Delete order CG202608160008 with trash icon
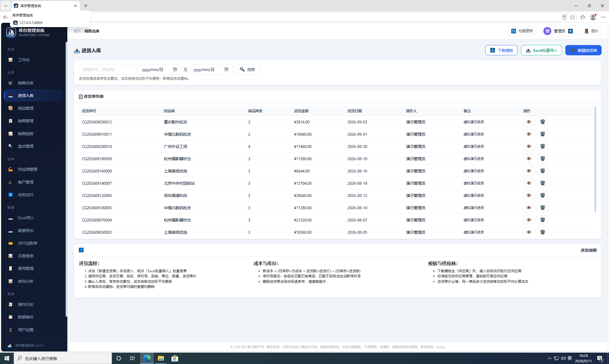The width and height of the screenshot is (609, 364). click(x=543, y=171)
